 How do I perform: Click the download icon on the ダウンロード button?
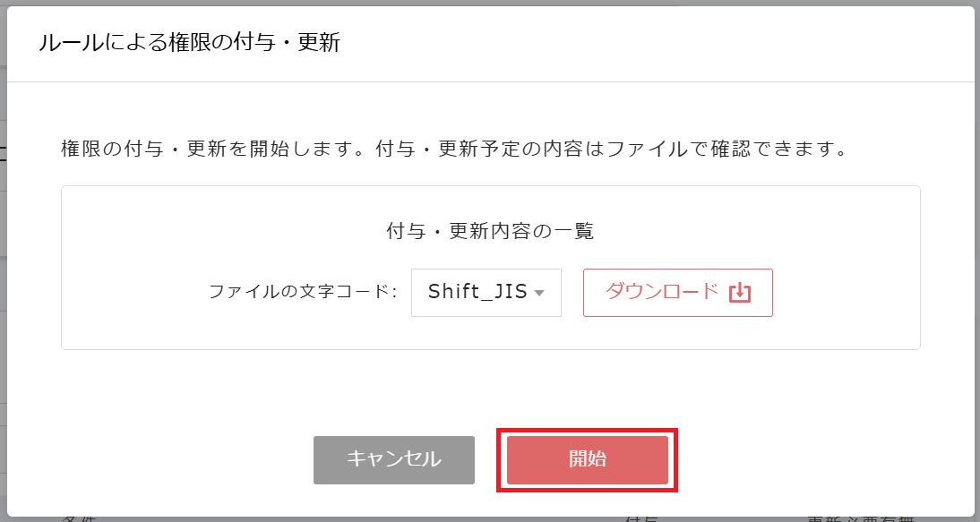tap(737, 292)
